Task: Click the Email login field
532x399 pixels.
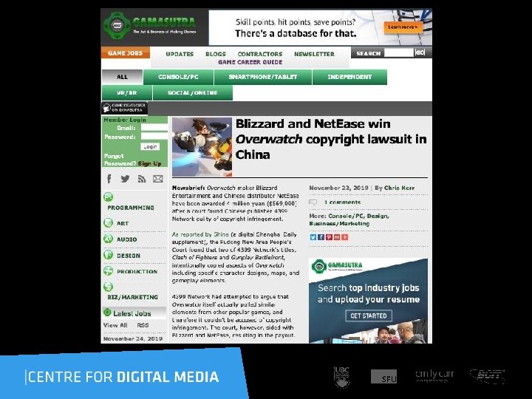Action: (154, 128)
